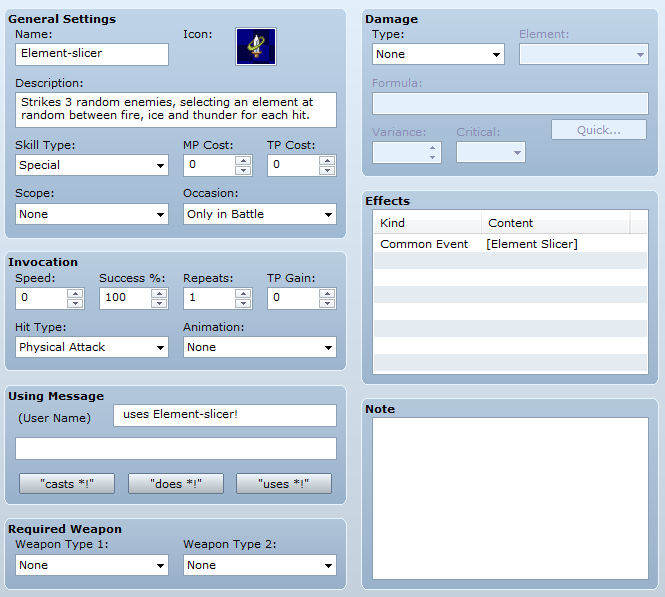Increase MP Cost with up arrow
The height and width of the screenshot is (597, 665).
point(243,161)
